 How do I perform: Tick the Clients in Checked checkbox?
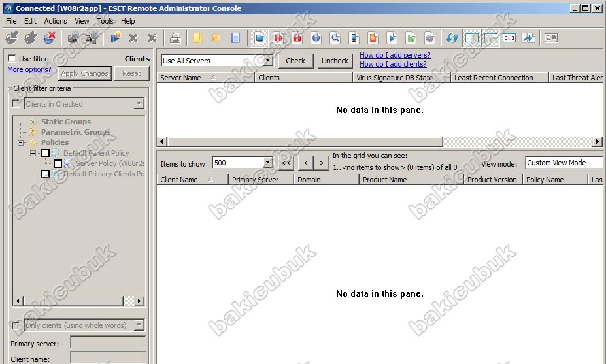[16, 103]
